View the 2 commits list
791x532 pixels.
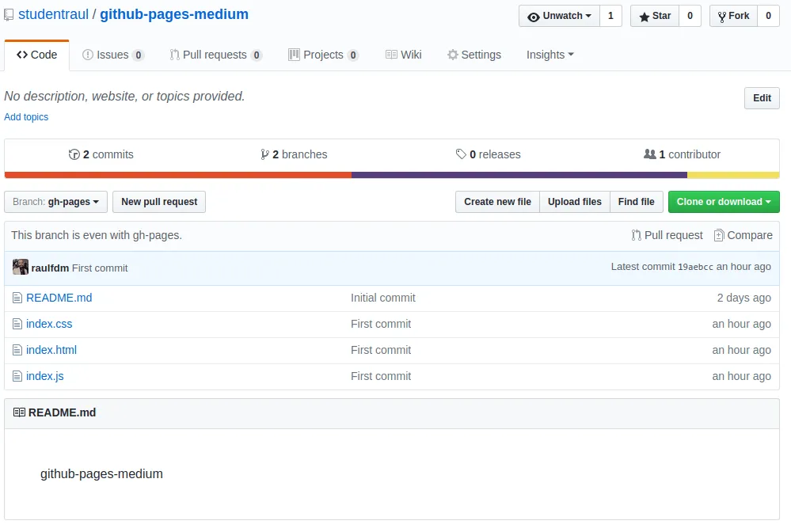click(101, 154)
